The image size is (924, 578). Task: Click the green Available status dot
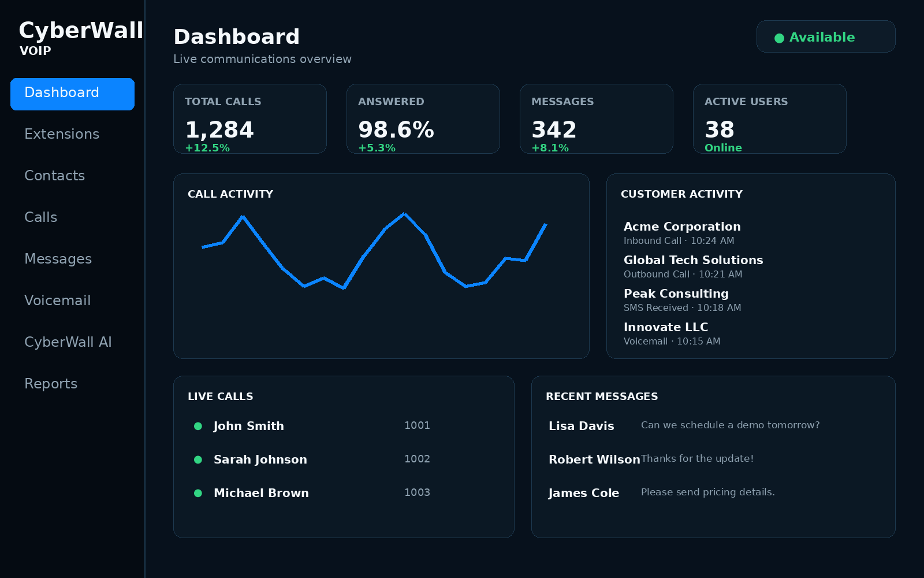[x=779, y=38]
